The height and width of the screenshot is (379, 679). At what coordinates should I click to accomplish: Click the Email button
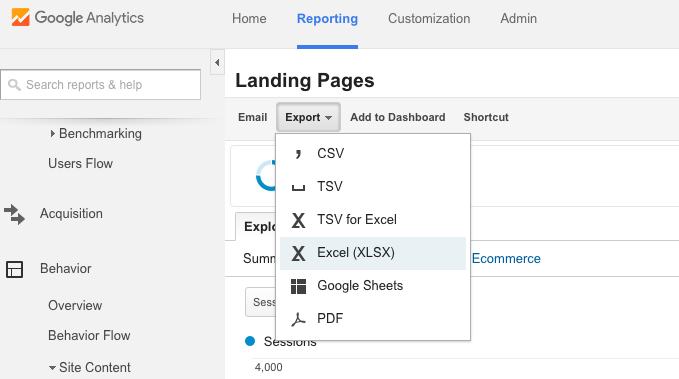[x=252, y=117]
